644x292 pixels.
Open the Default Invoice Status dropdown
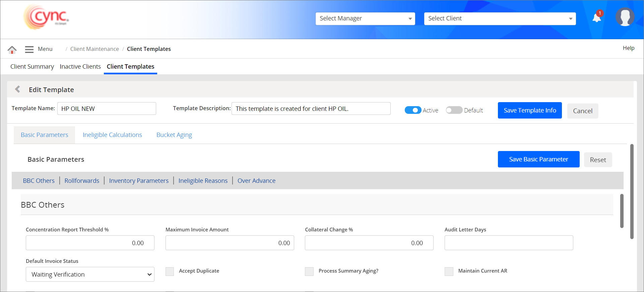[x=90, y=274]
